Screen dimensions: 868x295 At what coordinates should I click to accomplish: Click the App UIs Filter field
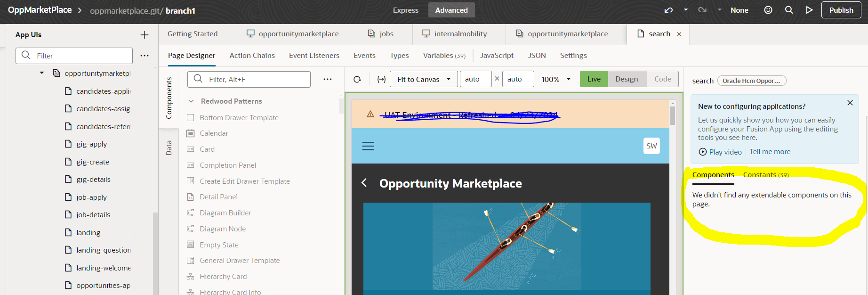tap(74, 56)
